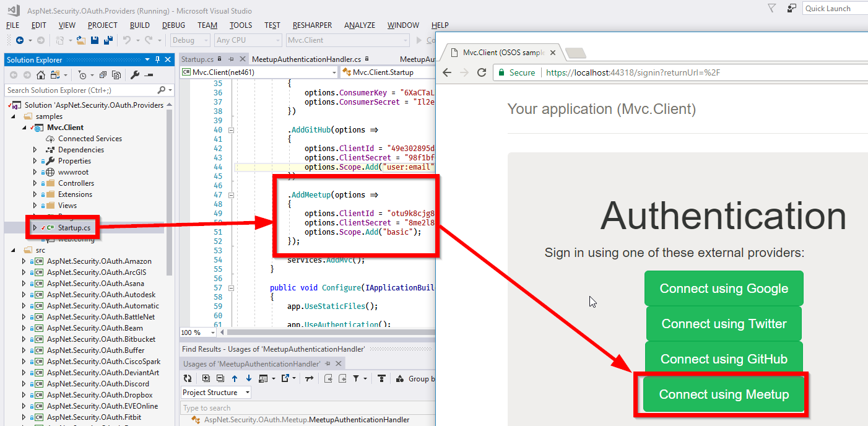Toggle pin on Startup.cs tab
Screen dimensions: 868x426
click(x=231, y=59)
